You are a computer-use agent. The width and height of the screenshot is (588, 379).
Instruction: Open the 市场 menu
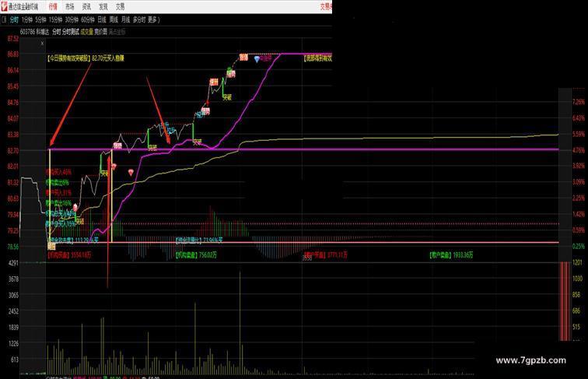(x=69, y=7)
